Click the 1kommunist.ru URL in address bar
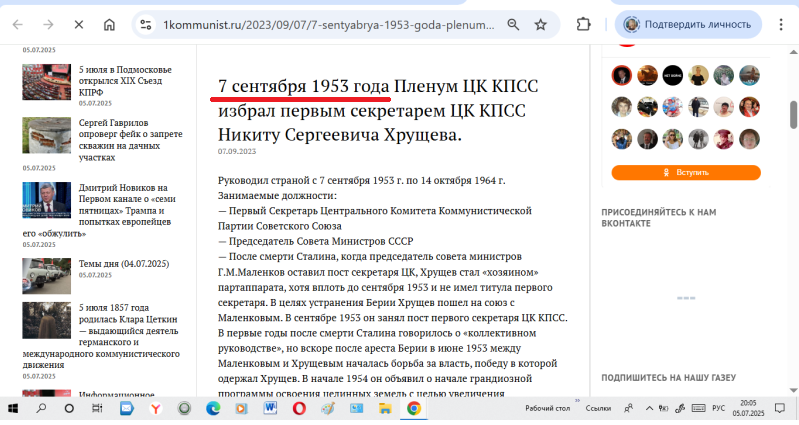799x425 pixels. pyautogui.click(x=328, y=24)
